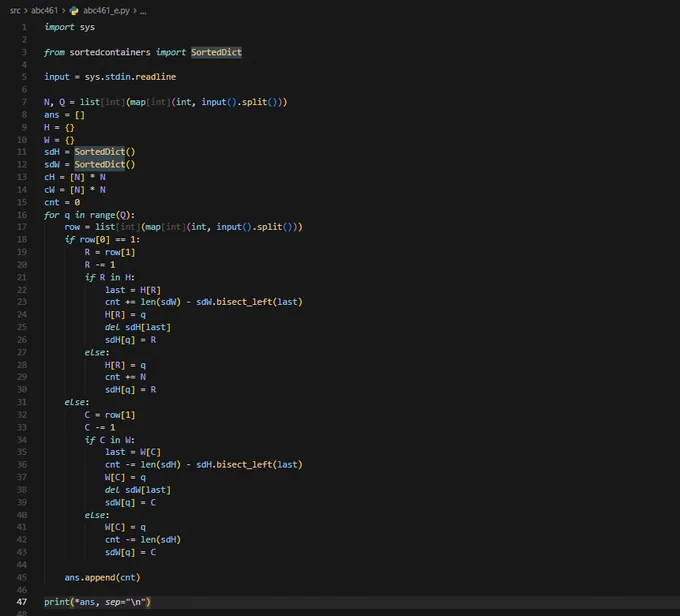Place cursor on 'import sys' line
The image size is (680, 616).
[69, 27]
